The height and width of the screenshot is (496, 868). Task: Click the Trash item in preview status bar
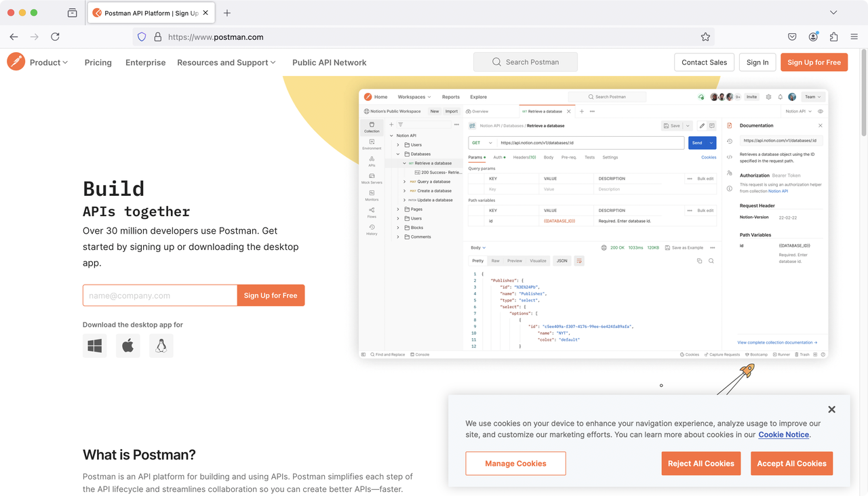[x=802, y=354]
